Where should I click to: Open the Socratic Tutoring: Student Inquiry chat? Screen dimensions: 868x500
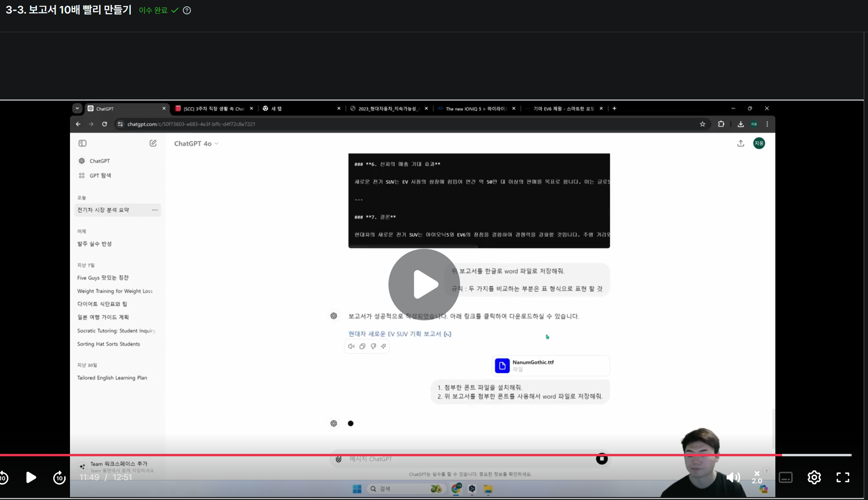[116, 331]
